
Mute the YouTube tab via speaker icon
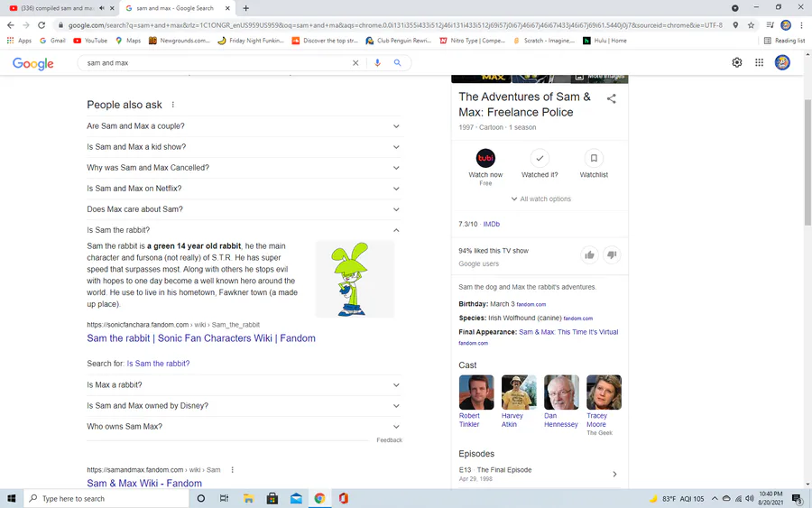coord(102,8)
